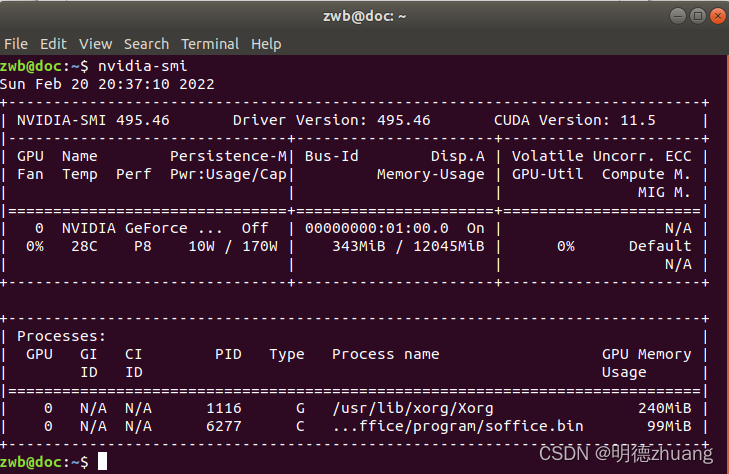Click the power value 10W / 170W
The image size is (729, 474).
(233, 246)
